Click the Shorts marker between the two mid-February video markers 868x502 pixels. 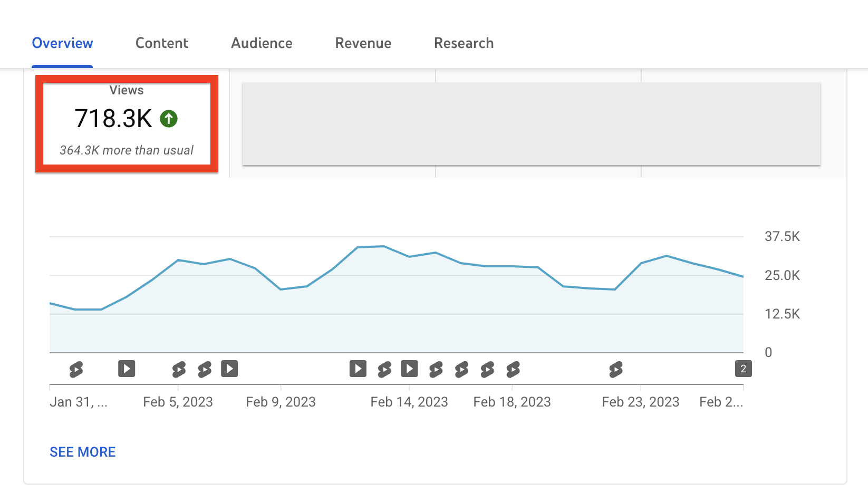pyautogui.click(x=384, y=369)
